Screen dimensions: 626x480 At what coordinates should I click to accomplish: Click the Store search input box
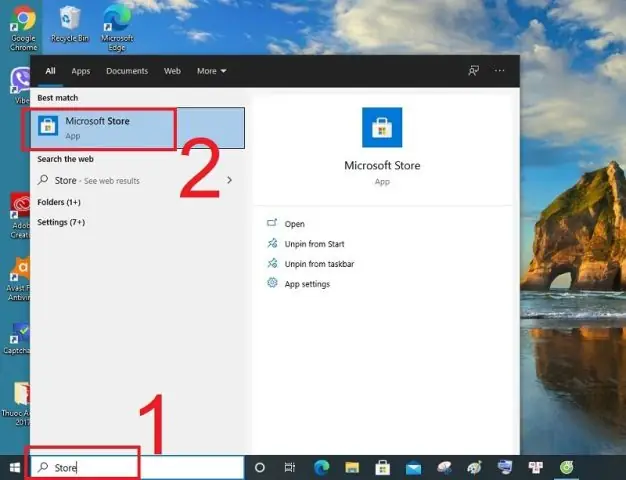pyautogui.click(x=137, y=467)
